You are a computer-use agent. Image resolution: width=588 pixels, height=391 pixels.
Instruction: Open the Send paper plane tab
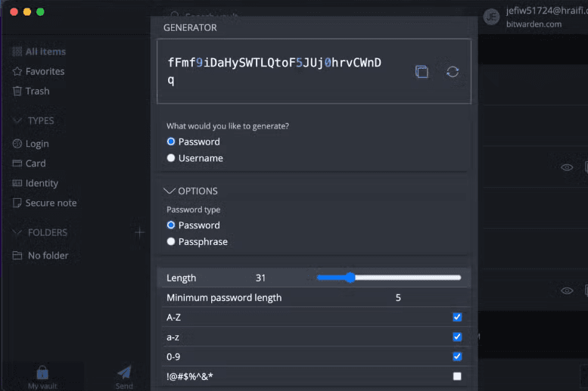[124, 378]
